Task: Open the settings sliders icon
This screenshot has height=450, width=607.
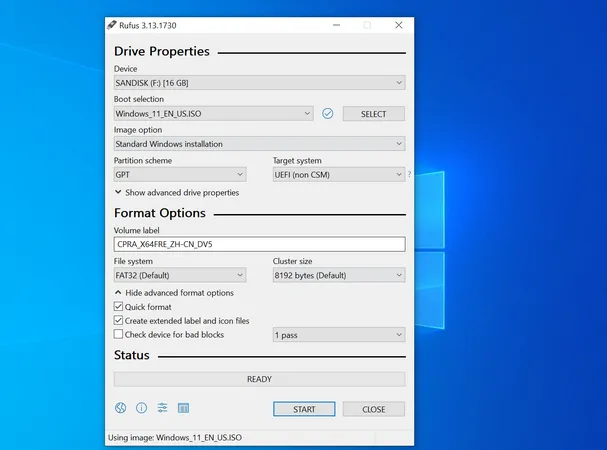Action: [x=162, y=408]
